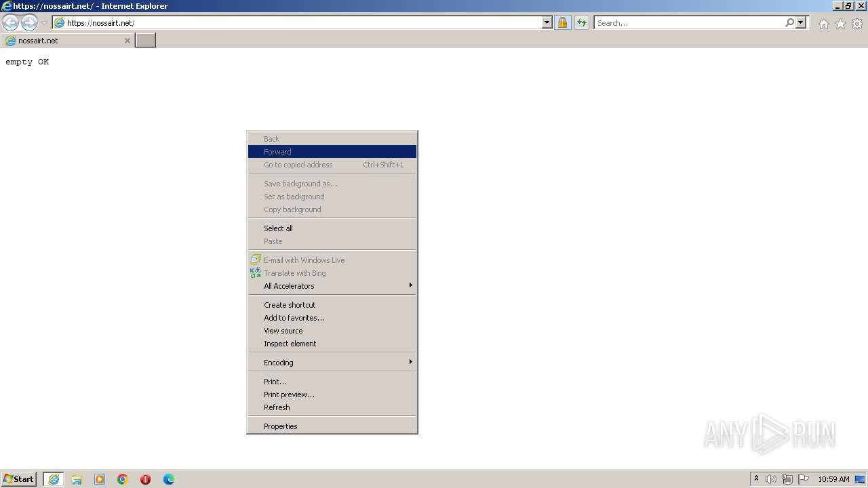Choose Print... in context menu
Screen dimensions: 868x488
332,382
